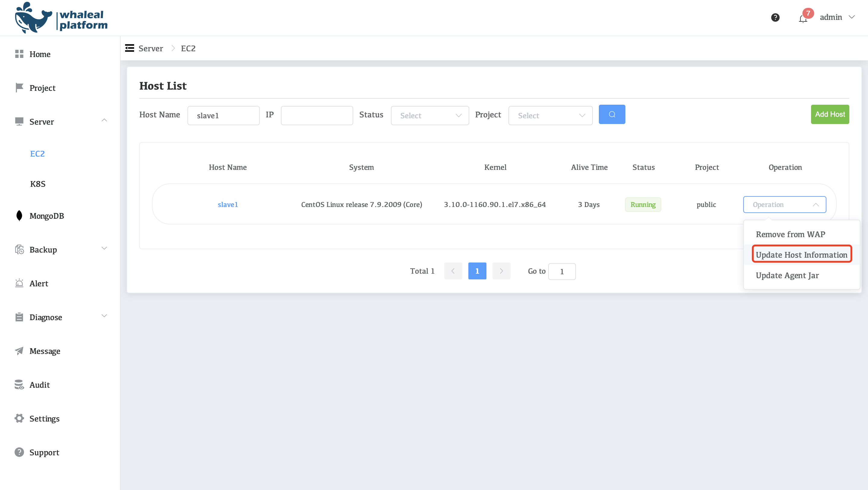Open the slave1 host link
Viewport: 868px width, 490px height.
(x=228, y=205)
